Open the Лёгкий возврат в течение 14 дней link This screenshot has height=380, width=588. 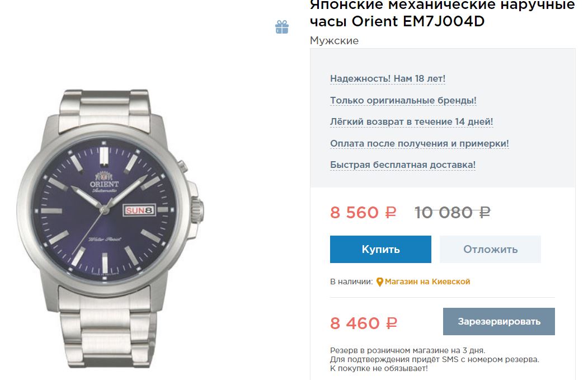click(x=411, y=122)
